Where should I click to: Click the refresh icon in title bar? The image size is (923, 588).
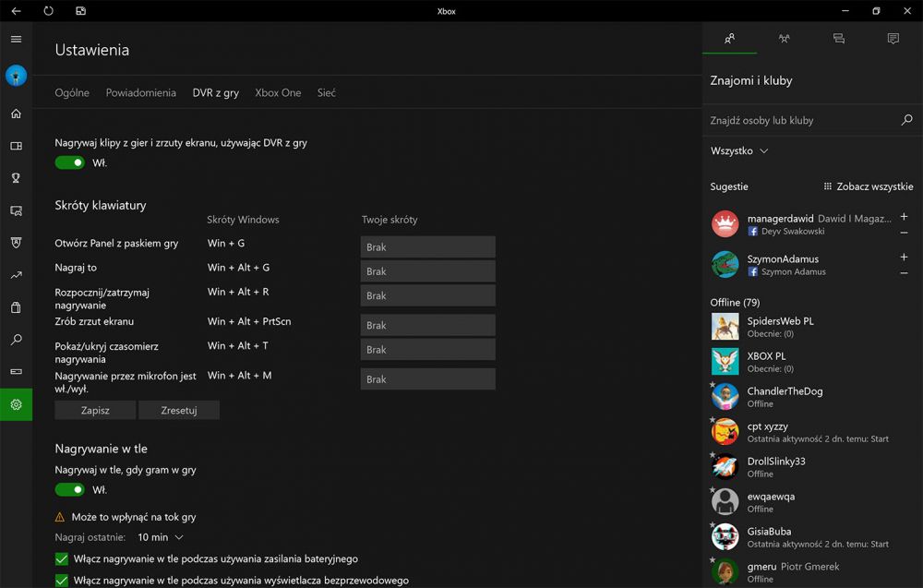pyautogui.click(x=48, y=10)
